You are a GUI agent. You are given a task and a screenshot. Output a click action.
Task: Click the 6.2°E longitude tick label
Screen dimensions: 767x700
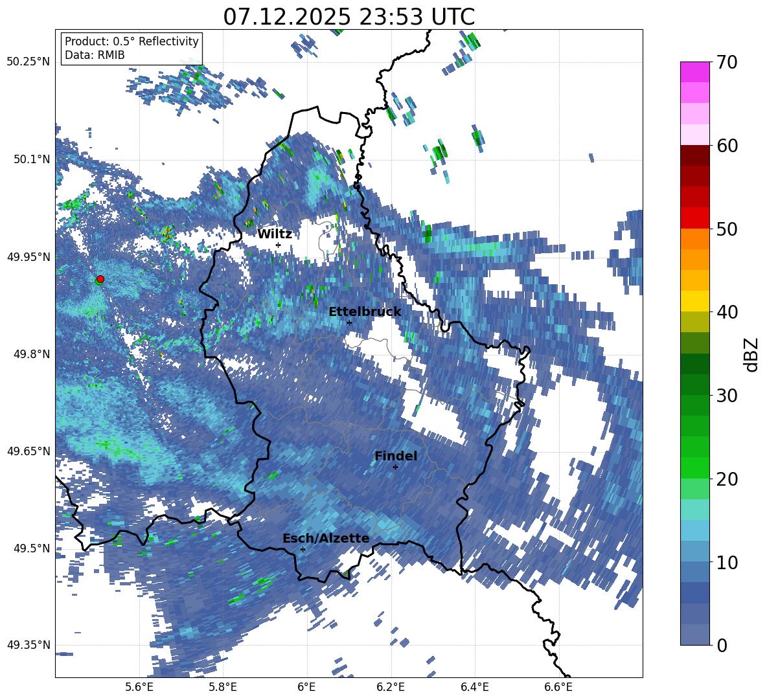pyautogui.click(x=391, y=687)
